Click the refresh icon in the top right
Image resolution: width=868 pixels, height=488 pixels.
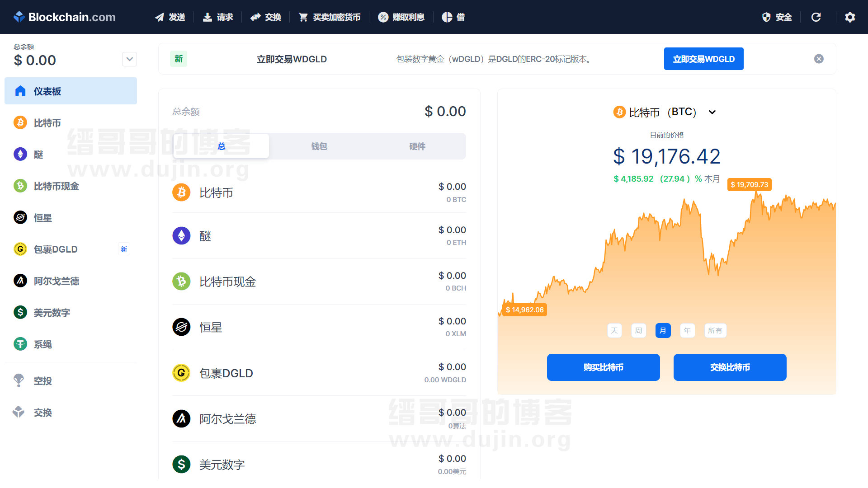click(816, 17)
